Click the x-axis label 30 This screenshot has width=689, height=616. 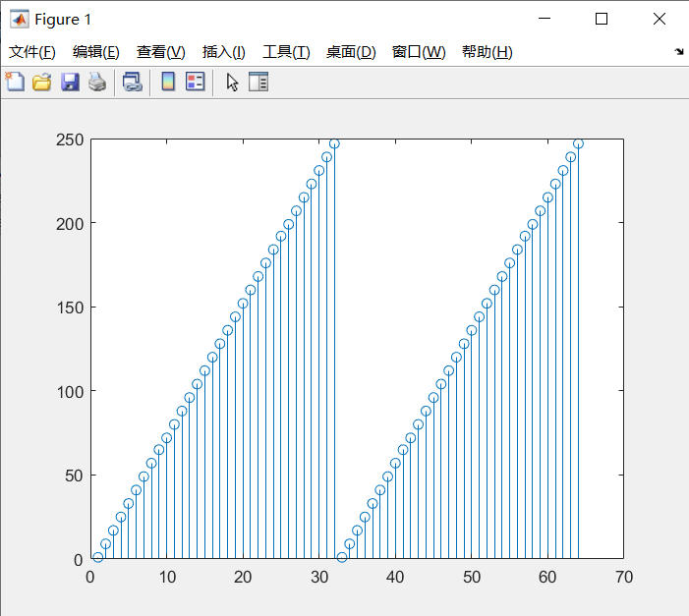[x=319, y=577]
